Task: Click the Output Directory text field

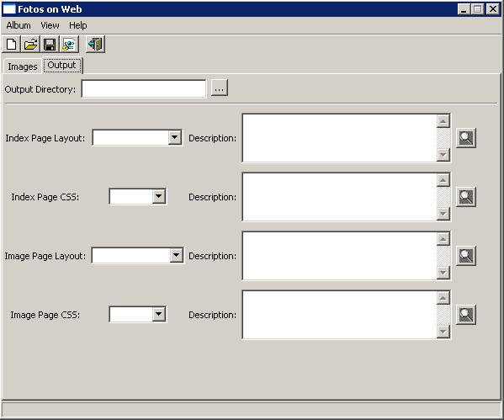Action: click(144, 88)
